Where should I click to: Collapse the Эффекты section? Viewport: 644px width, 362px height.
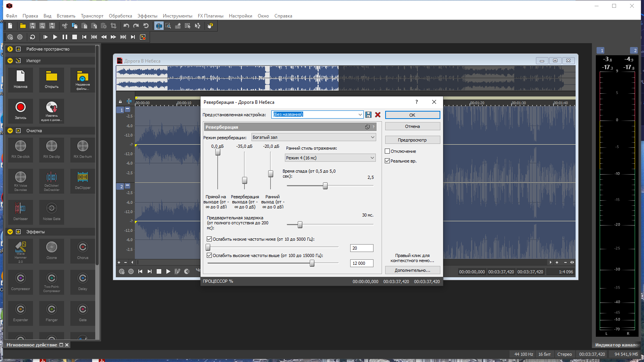coord(10,232)
